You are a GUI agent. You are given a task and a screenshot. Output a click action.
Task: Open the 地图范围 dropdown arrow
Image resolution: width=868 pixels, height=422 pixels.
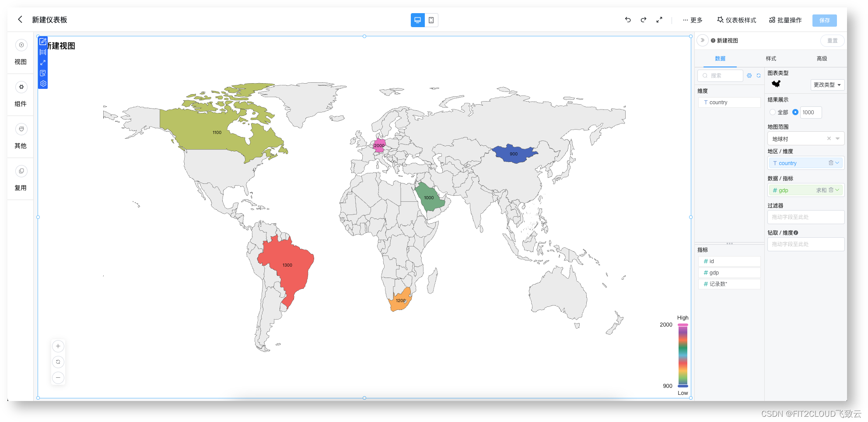(837, 139)
